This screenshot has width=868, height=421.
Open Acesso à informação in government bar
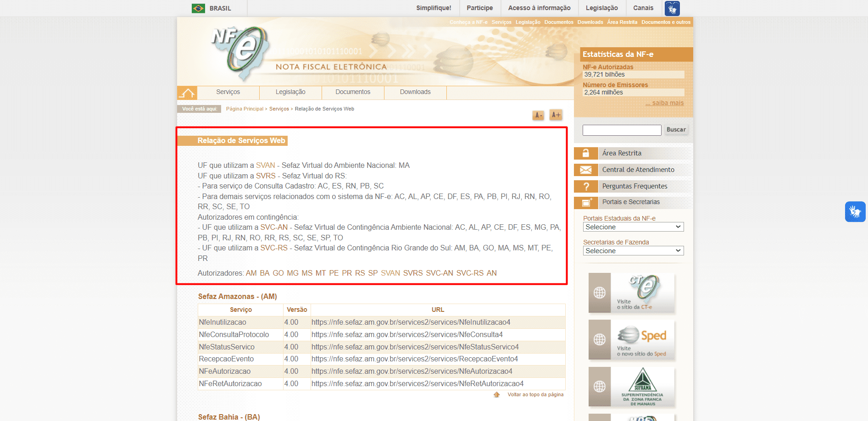(540, 8)
